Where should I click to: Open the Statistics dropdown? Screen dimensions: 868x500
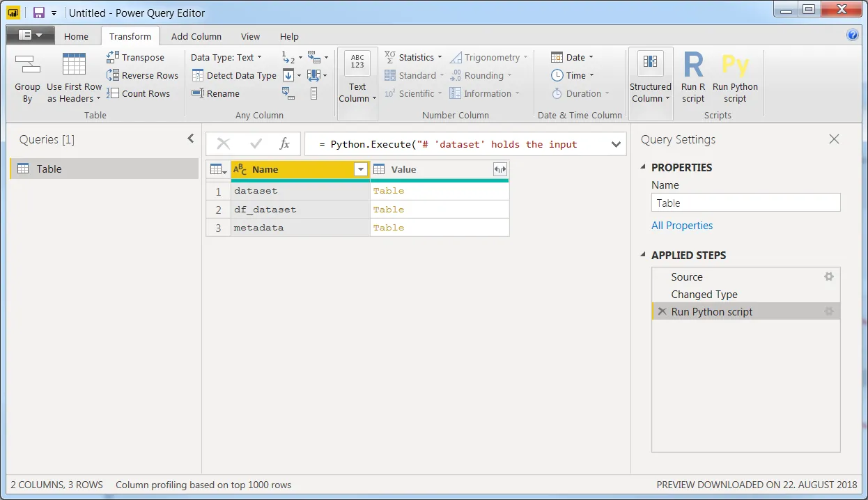click(413, 57)
